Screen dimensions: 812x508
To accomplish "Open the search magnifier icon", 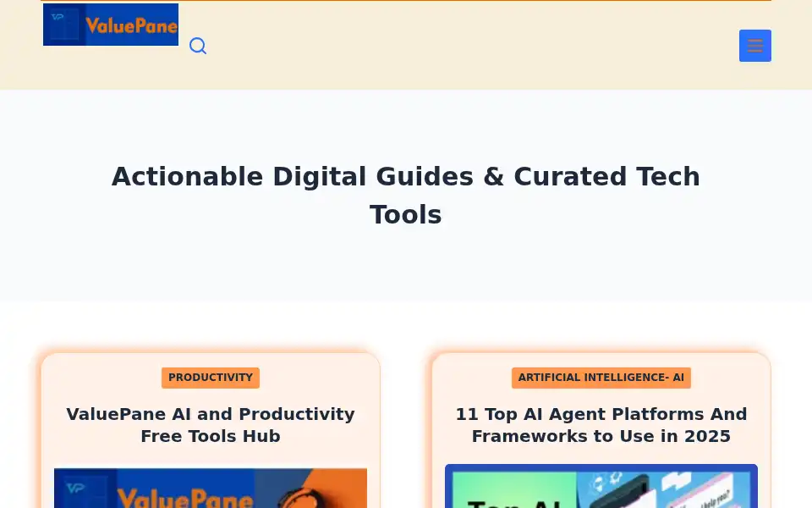I will (198, 46).
